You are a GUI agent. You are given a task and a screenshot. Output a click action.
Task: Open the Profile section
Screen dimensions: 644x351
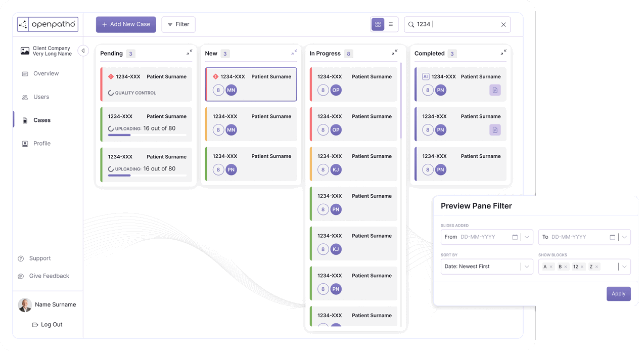pyautogui.click(x=43, y=143)
